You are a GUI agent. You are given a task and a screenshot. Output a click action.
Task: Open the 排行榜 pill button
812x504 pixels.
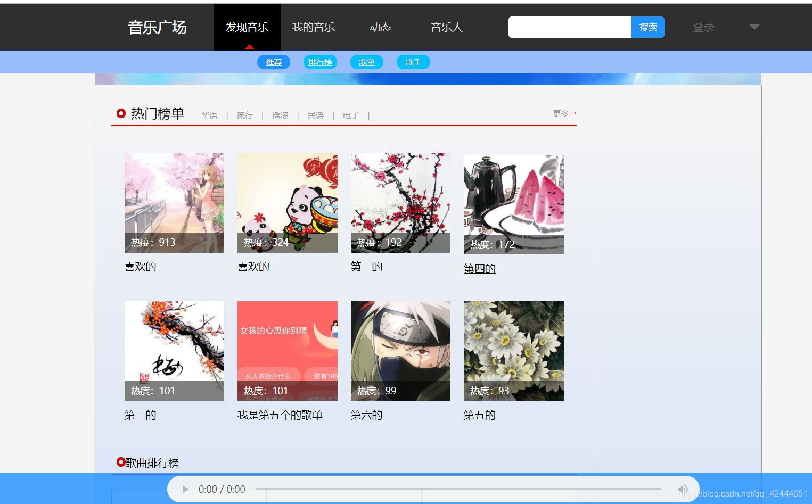point(320,62)
